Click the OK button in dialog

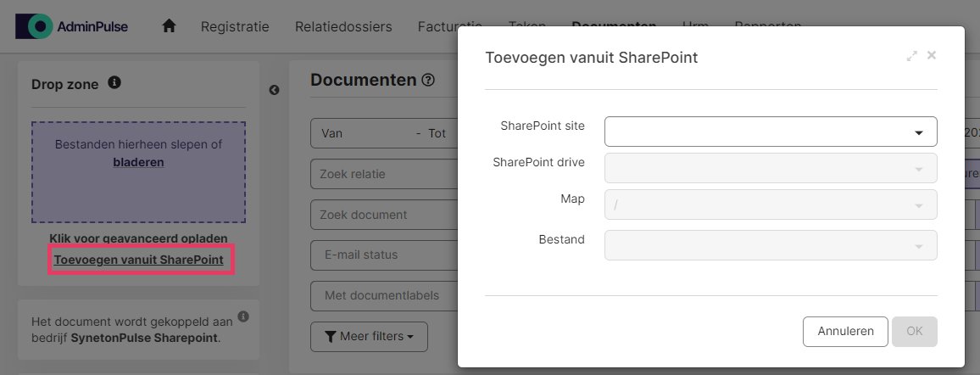tap(915, 331)
